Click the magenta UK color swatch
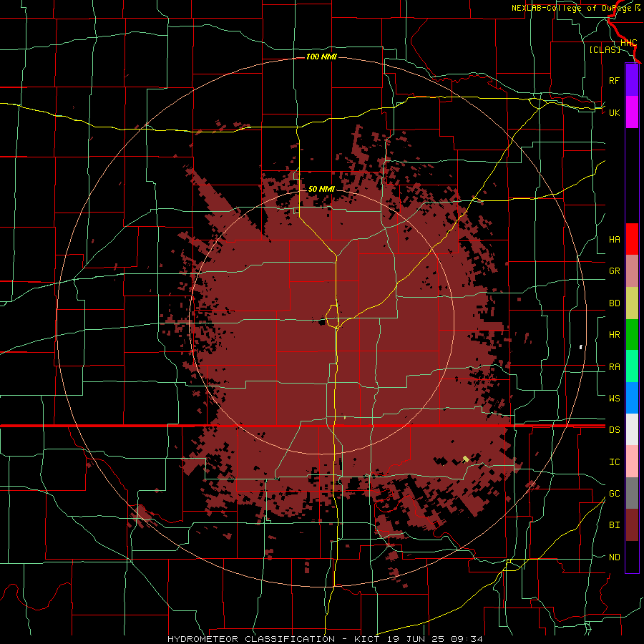 (632, 112)
